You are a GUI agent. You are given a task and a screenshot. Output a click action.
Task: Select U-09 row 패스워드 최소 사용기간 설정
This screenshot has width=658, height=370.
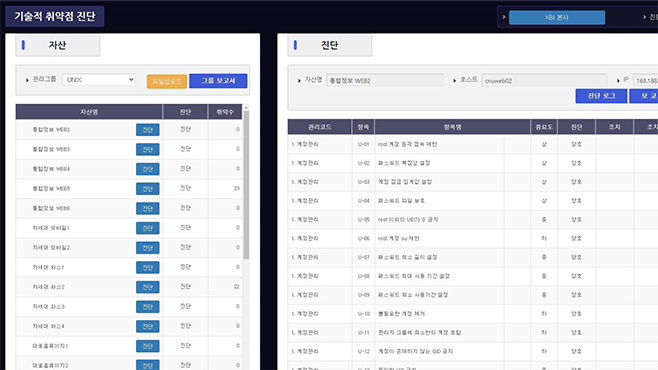tap(473, 295)
